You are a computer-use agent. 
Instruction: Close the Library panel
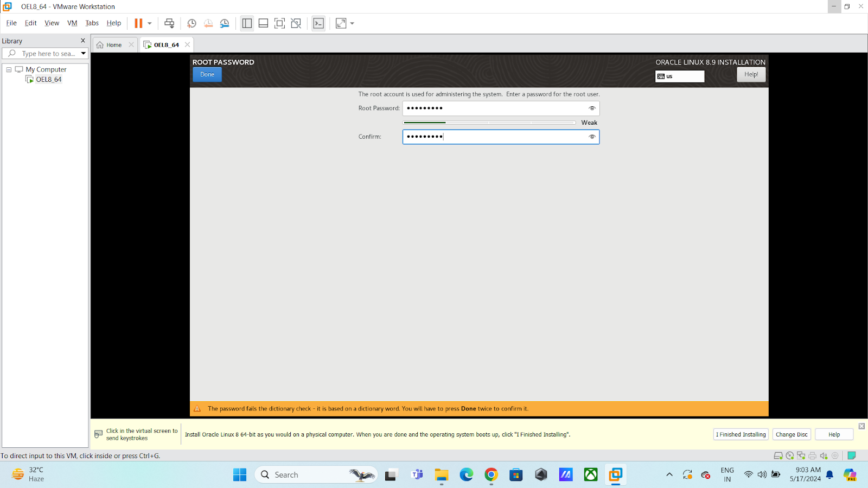(83, 41)
